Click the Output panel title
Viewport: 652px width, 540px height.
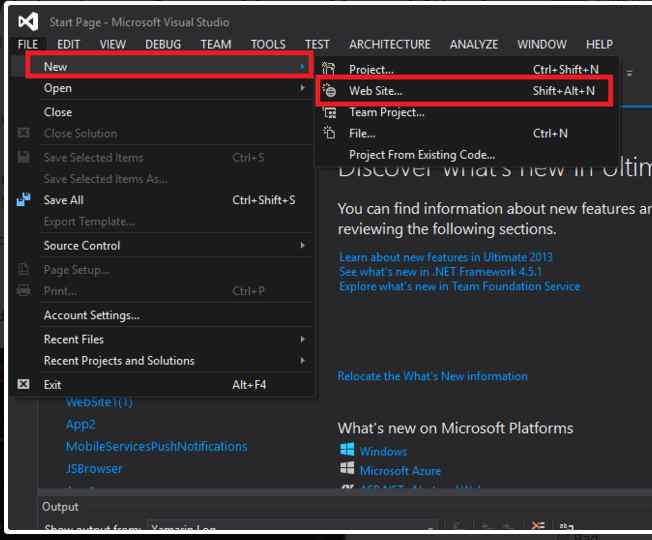tap(60, 506)
